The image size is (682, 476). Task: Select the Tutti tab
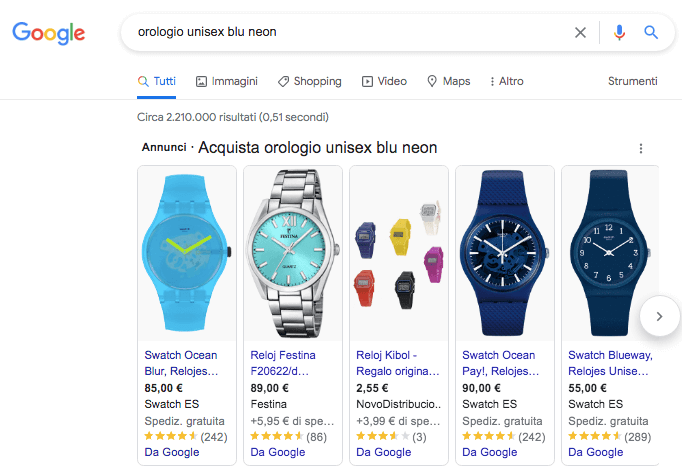(x=157, y=81)
